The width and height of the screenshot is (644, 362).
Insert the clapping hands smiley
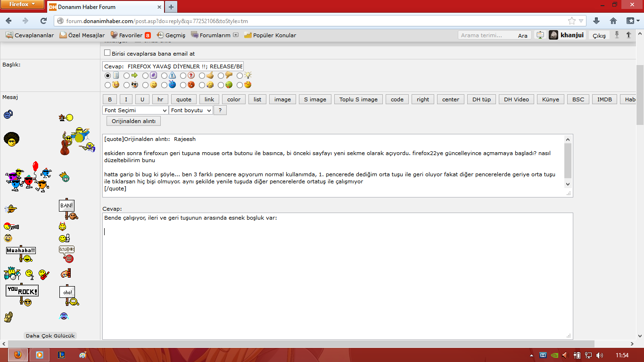[8, 317]
